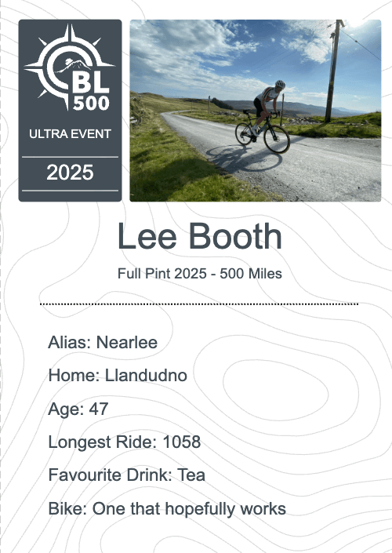The image size is (392, 553).
Task: Click the dotted divider line under subtitle
Action: 199,304
